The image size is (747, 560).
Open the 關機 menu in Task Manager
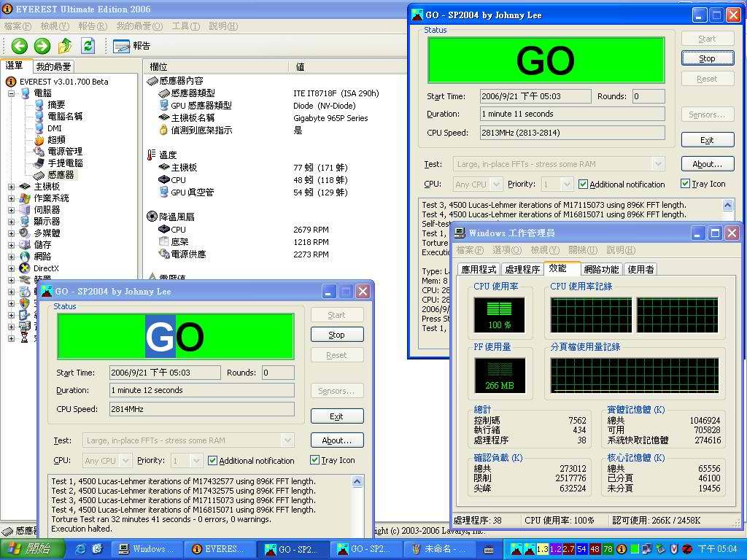coord(583,250)
